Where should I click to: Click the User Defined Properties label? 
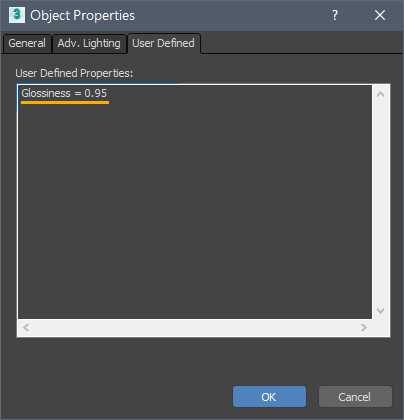tap(74, 73)
